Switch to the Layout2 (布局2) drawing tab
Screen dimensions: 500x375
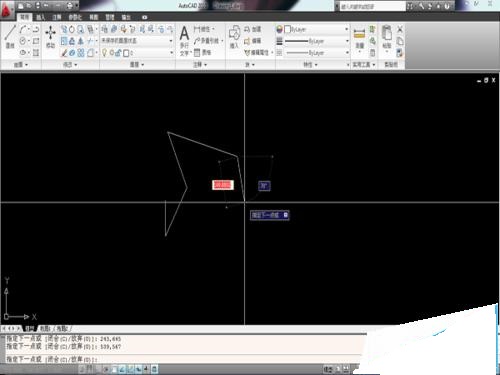(x=62, y=329)
